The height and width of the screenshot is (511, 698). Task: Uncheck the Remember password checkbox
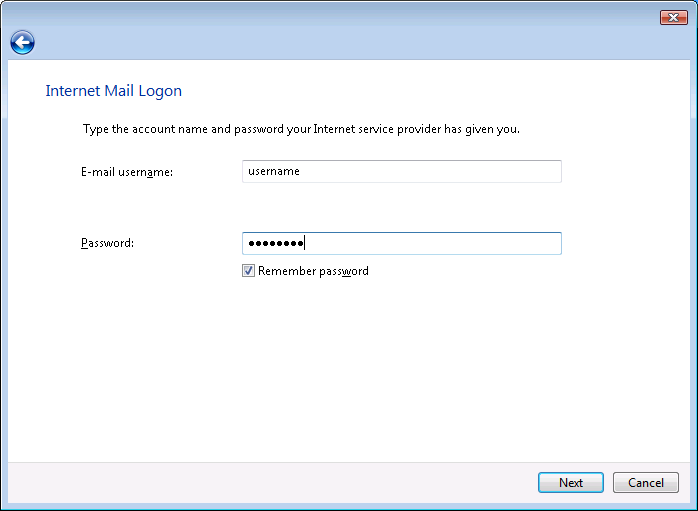click(248, 271)
